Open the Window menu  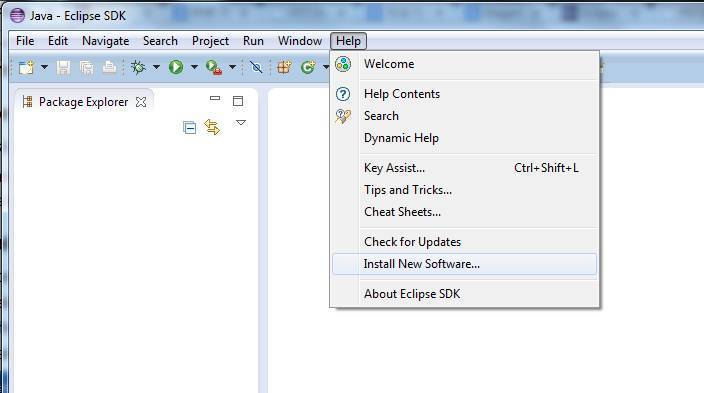click(x=300, y=41)
